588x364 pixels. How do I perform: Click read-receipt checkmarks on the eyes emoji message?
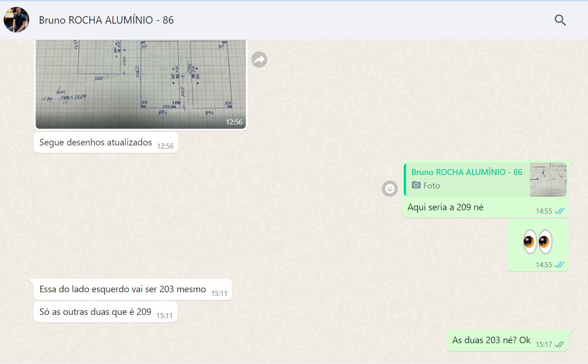559,264
